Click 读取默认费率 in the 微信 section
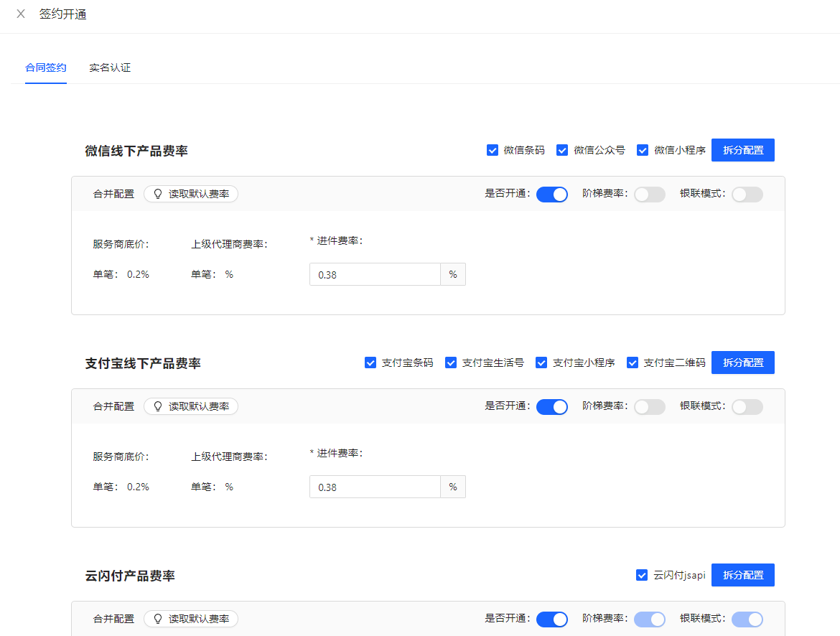Viewport: 840px width, 636px height. click(x=191, y=194)
